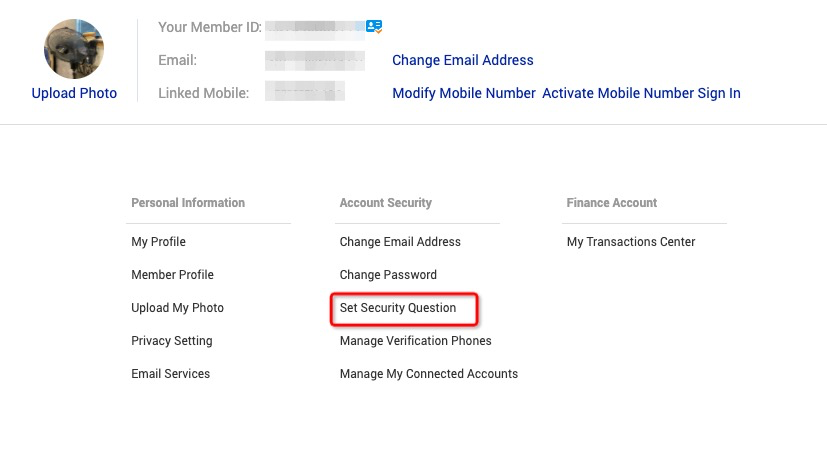Click the profile avatar photo
Screen dimensions: 827x455
[x=74, y=49]
